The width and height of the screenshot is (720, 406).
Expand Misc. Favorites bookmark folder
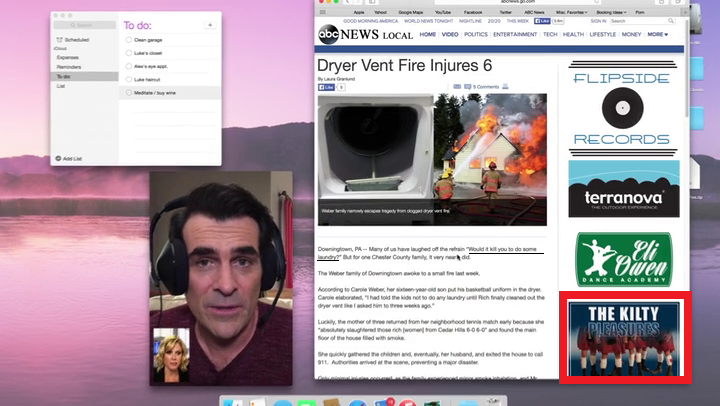point(572,12)
